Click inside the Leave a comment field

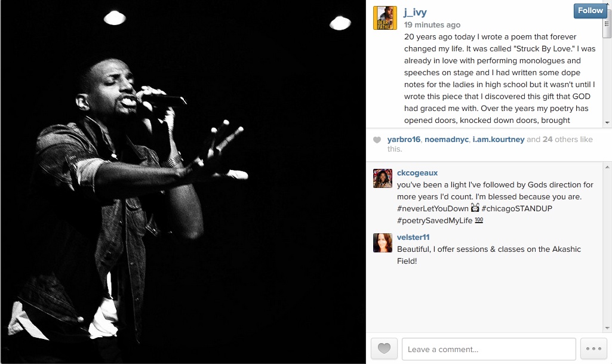point(488,349)
